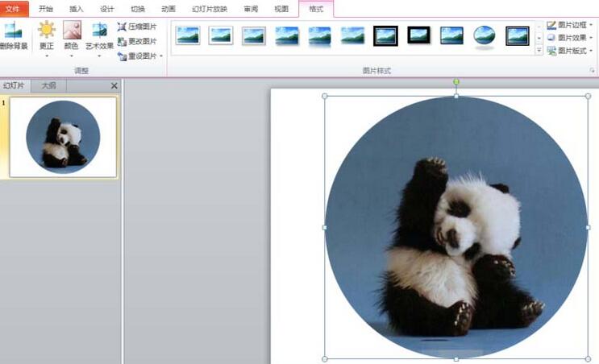The width and height of the screenshot is (599, 364).
Task: Select the 格式 (Format) ribbon tab
Action: 316,9
